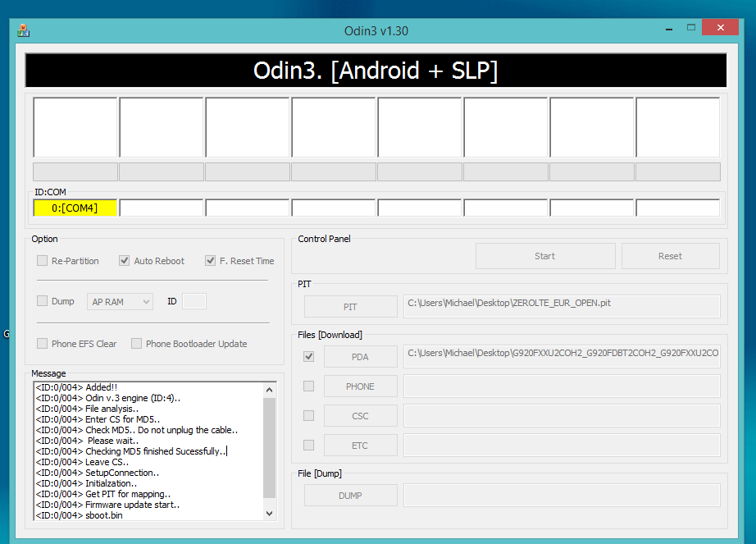Click the 'Odin v.3 engine (ID:4)..' log line
This screenshot has height=544, width=756.
click(108, 398)
